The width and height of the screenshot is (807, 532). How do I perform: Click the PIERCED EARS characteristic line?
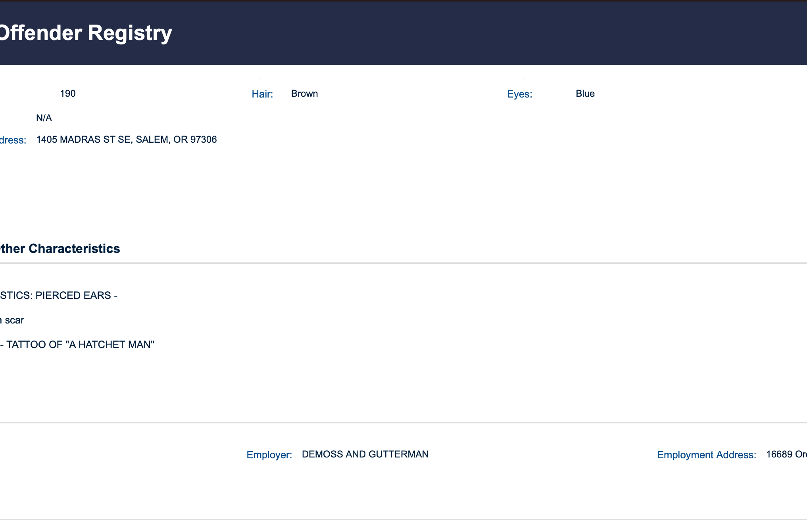point(59,296)
